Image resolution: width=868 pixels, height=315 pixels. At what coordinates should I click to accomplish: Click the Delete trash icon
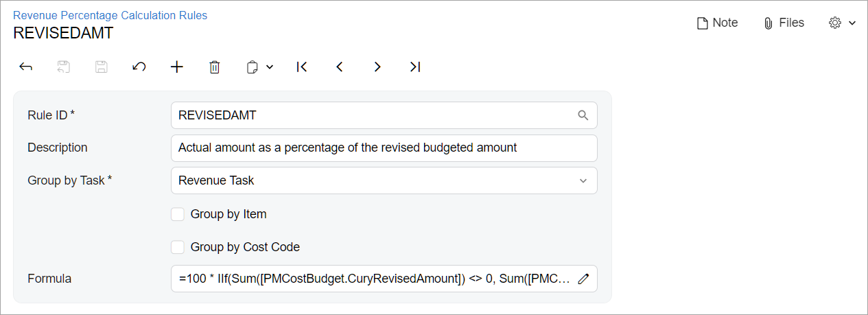coord(215,67)
